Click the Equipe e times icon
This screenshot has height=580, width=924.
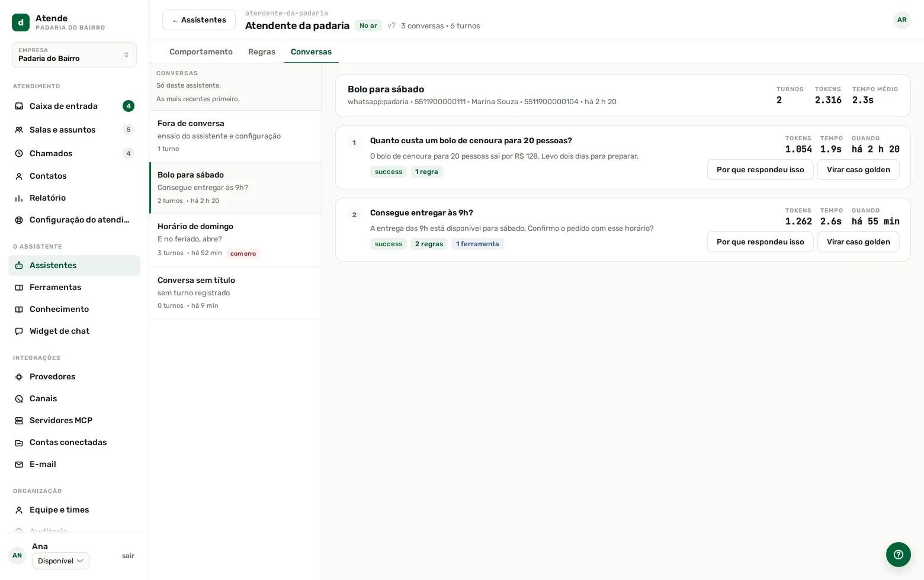click(19, 510)
